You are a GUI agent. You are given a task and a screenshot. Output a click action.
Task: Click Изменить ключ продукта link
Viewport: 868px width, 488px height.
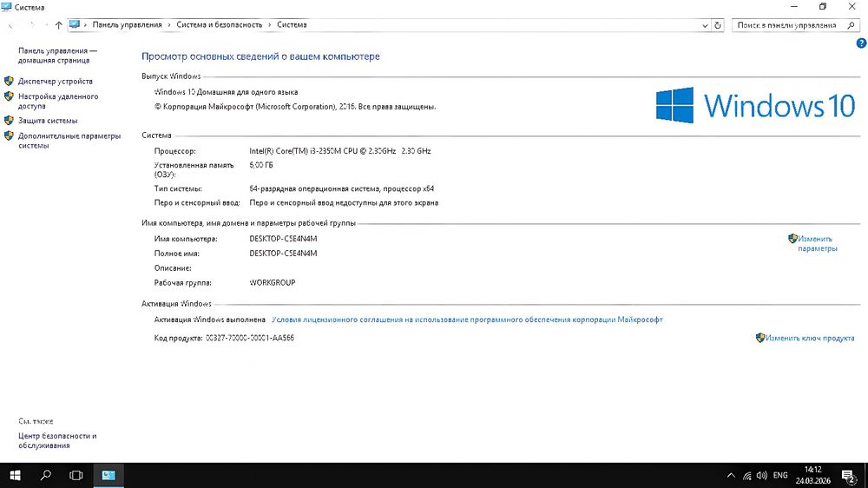pos(810,338)
